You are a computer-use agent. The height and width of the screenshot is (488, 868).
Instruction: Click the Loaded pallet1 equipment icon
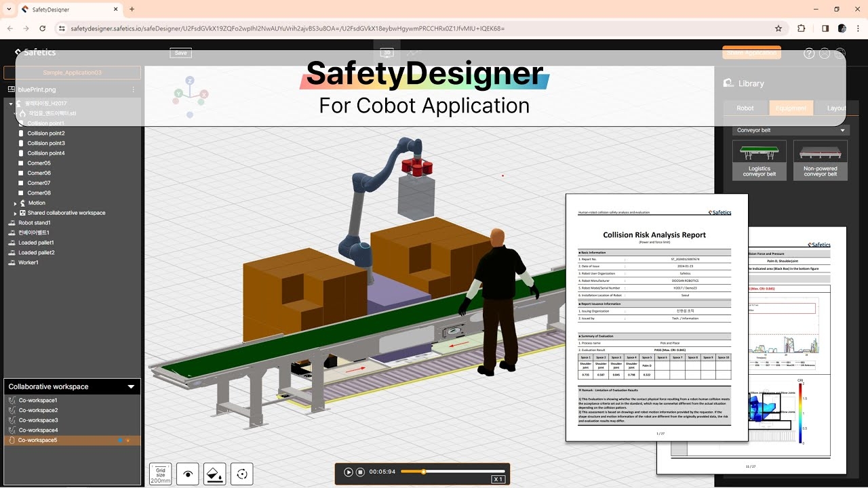[12, 243]
